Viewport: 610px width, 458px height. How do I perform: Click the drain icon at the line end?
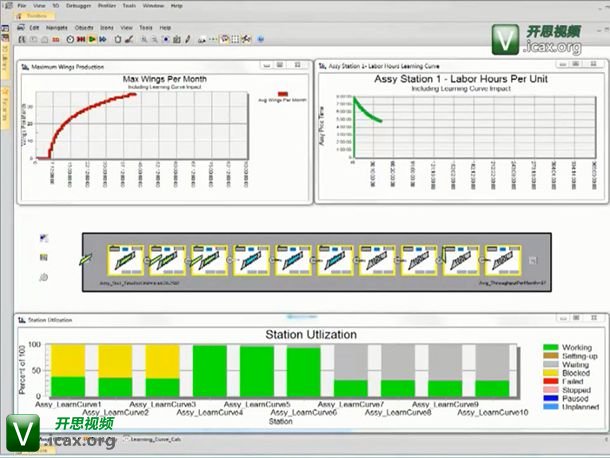(533, 260)
